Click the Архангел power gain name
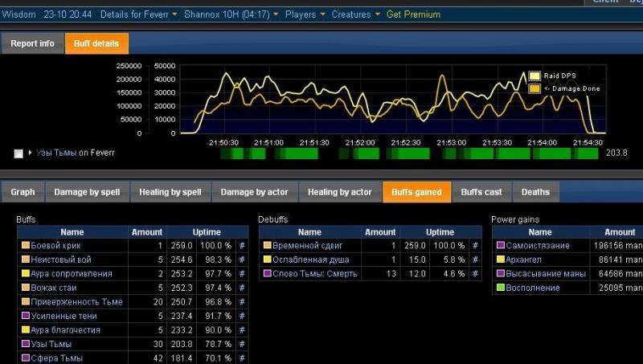Viewport: 643px width, 364px height. 524,260
